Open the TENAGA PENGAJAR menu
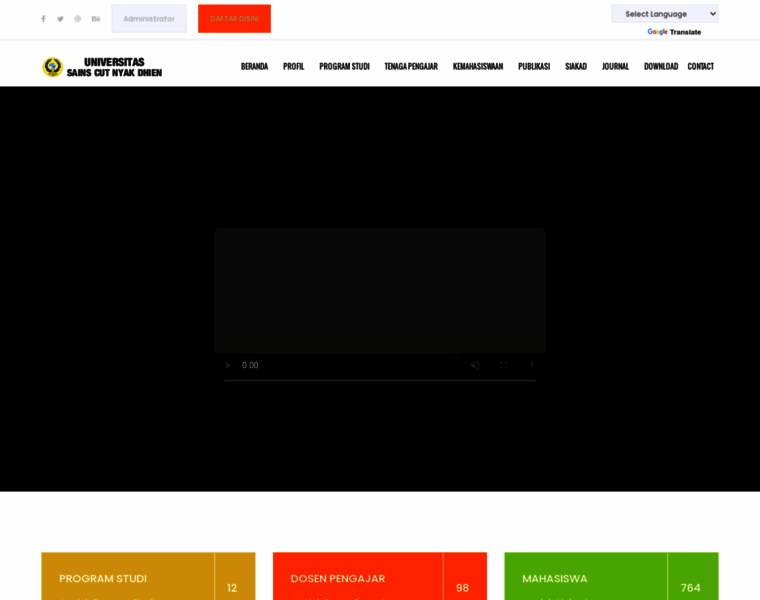The image size is (760, 600). point(411,66)
